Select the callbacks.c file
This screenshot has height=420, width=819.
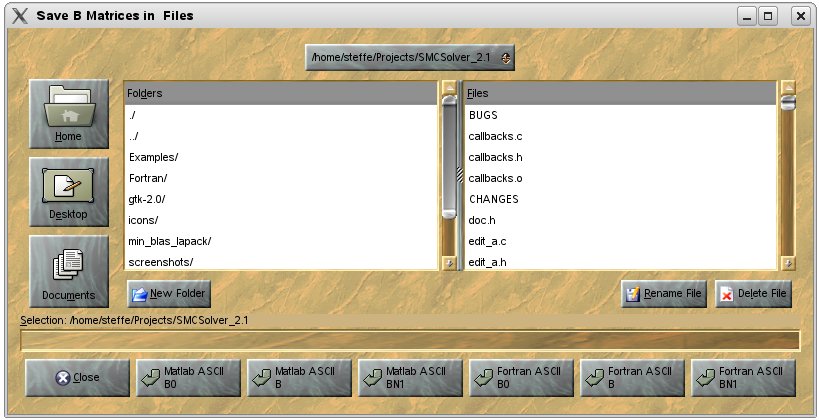496,136
